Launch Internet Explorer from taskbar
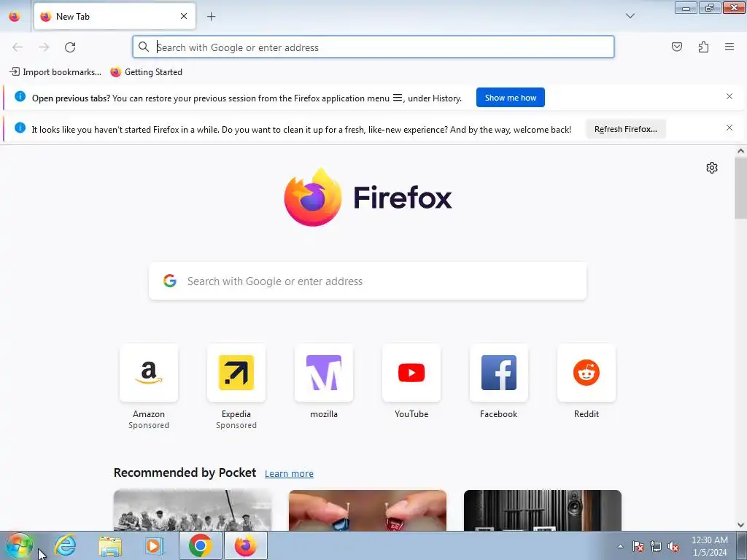747x560 pixels. [x=65, y=545]
